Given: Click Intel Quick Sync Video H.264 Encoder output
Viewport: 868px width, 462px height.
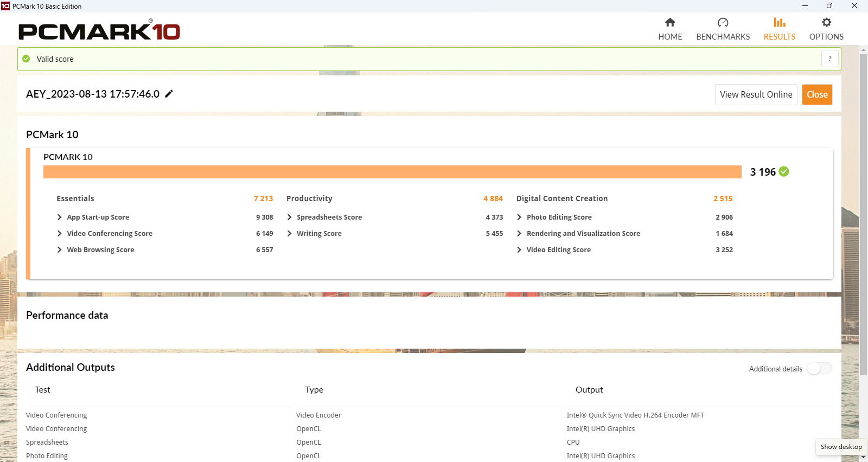Looking at the screenshot, I should click(x=635, y=415).
